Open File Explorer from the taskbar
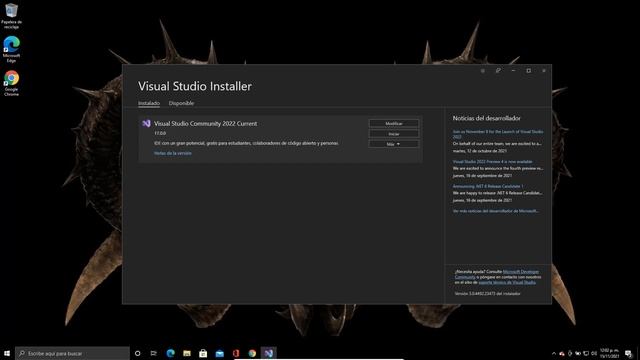 click(187, 353)
